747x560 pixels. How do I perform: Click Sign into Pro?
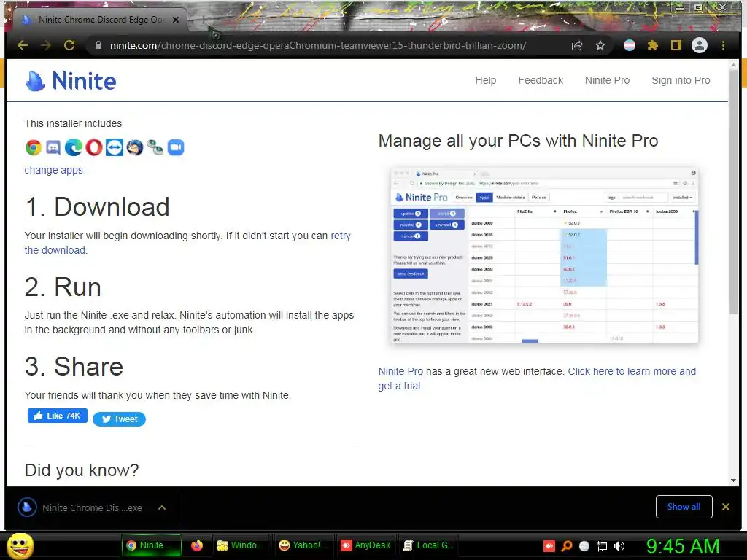[x=681, y=80]
